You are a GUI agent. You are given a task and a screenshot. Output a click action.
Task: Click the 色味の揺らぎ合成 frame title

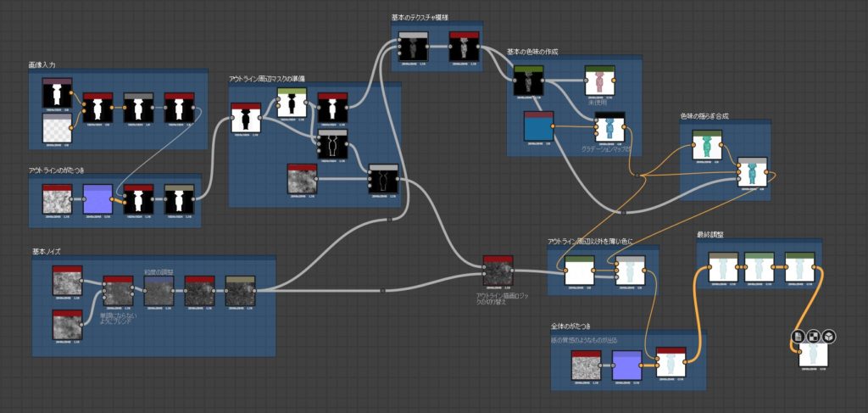[704, 116]
